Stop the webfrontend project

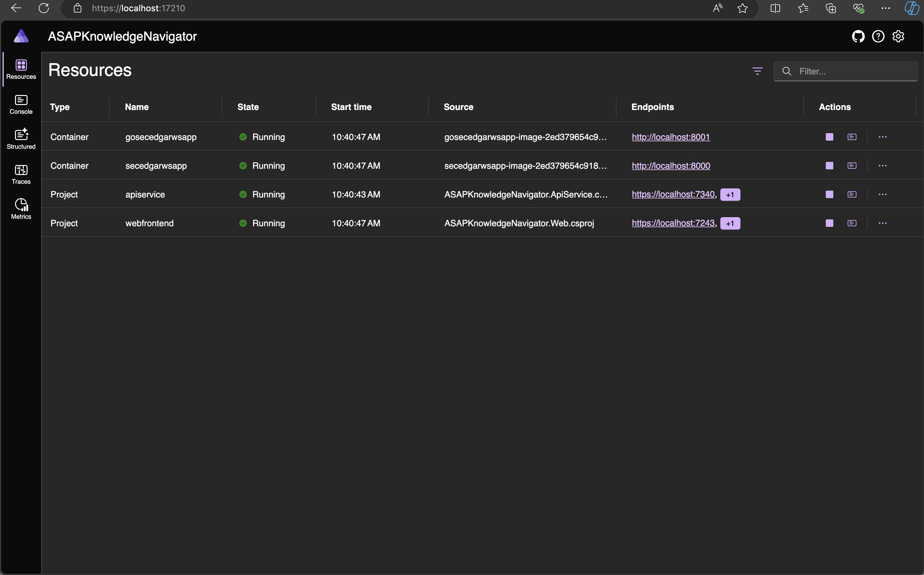click(829, 223)
